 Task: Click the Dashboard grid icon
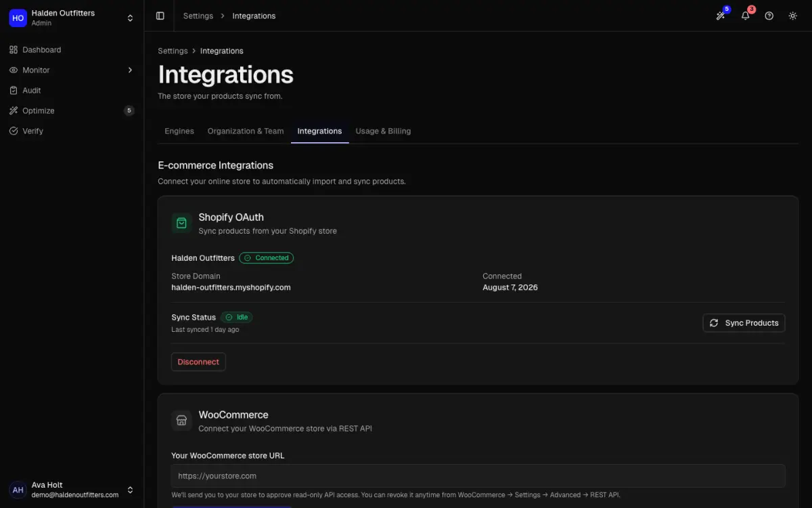[x=14, y=49]
